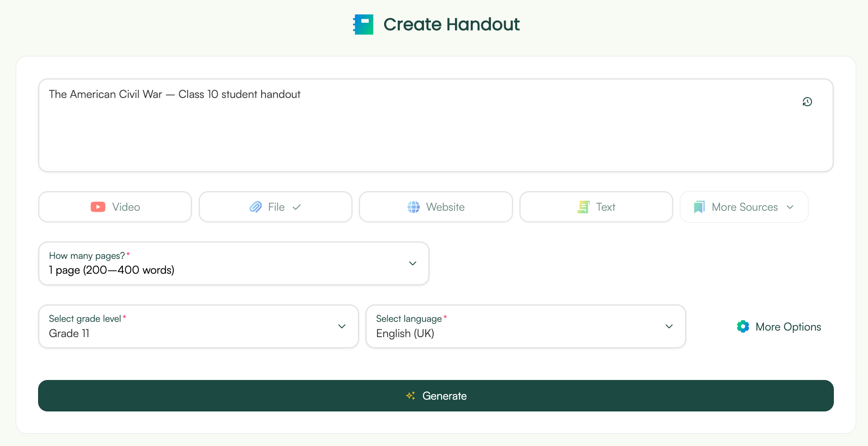This screenshot has width=868, height=446.
Task: Click the gear icon beside More Options
Action: [x=743, y=326]
